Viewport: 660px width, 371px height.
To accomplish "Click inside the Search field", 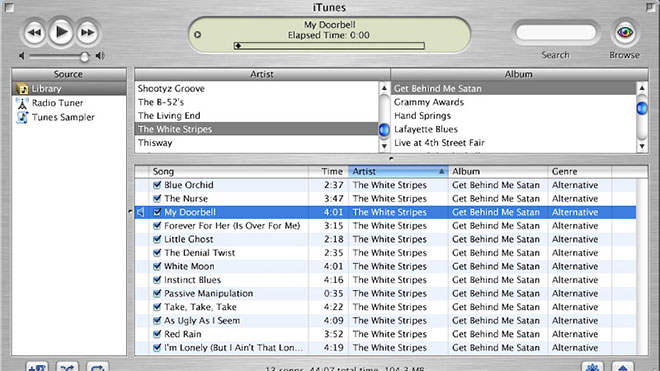I will [x=556, y=32].
